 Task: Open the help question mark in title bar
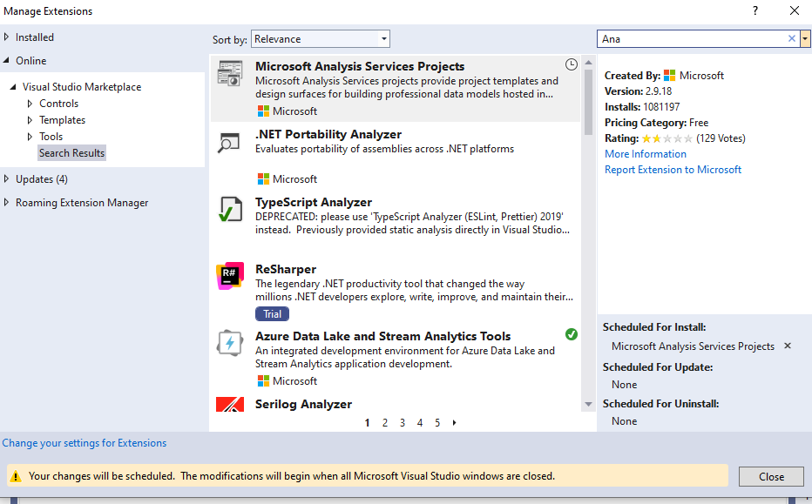[755, 10]
